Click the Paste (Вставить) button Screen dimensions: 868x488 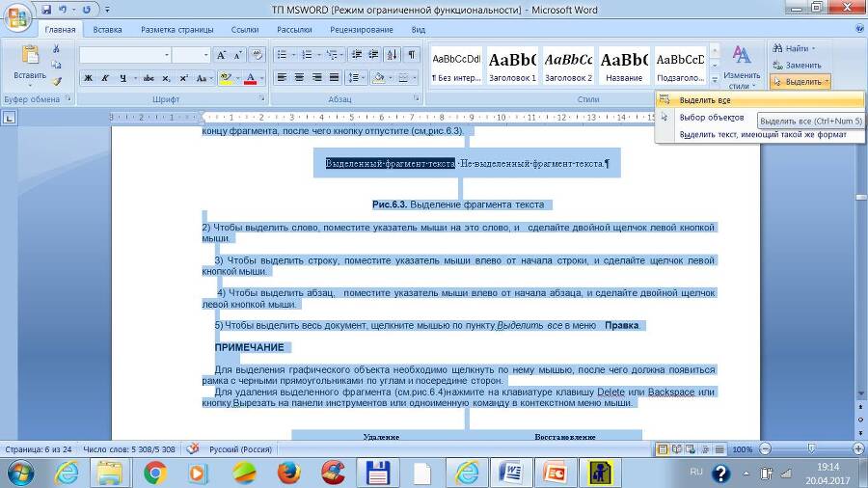pyautogui.click(x=30, y=66)
